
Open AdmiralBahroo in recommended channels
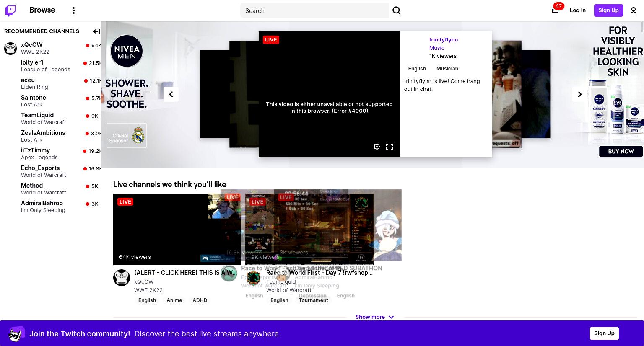click(50, 207)
